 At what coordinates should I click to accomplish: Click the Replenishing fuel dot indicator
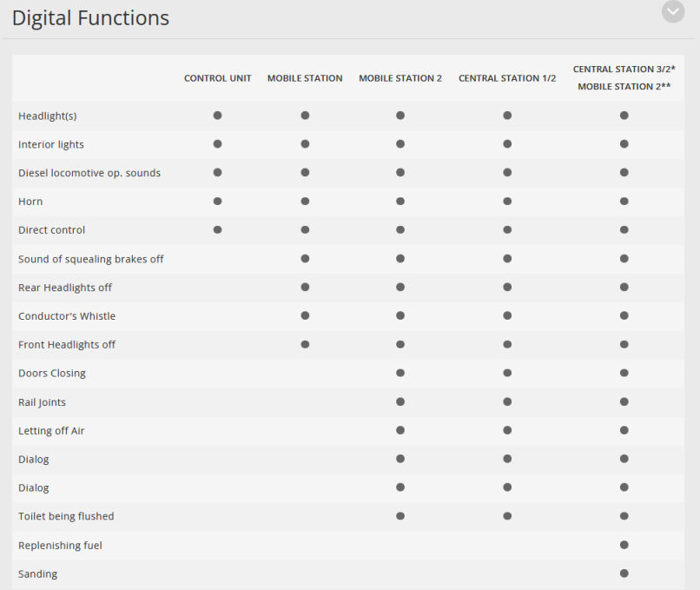click(624, 545)
